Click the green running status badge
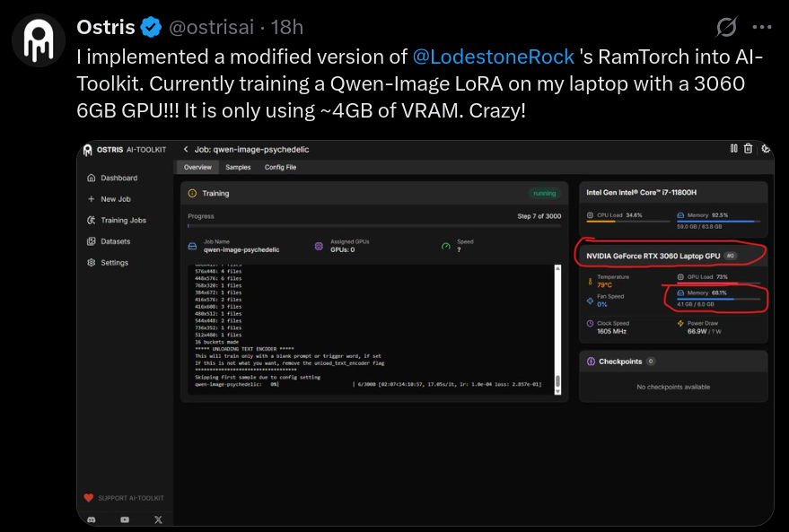 [545, 193]
